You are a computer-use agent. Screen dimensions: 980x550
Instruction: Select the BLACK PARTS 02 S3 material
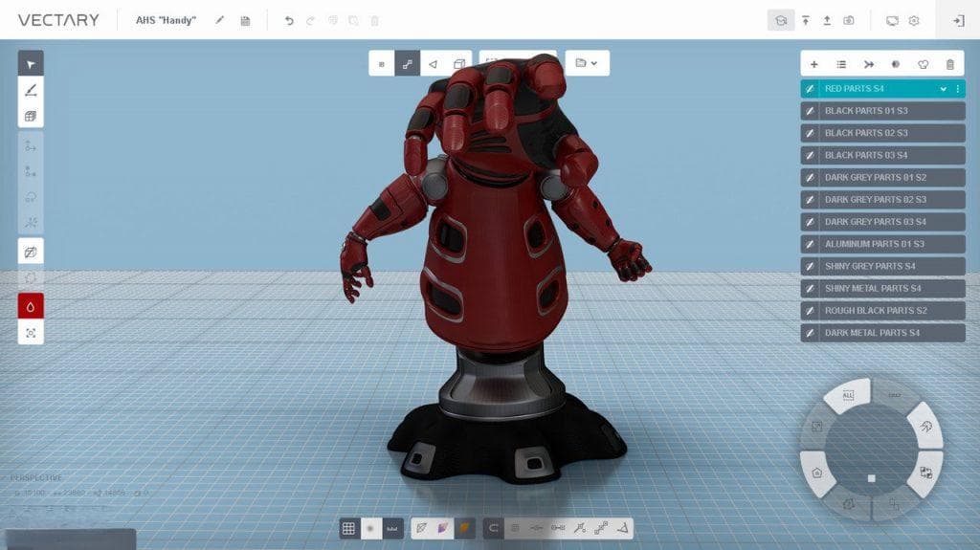point(882,133)
